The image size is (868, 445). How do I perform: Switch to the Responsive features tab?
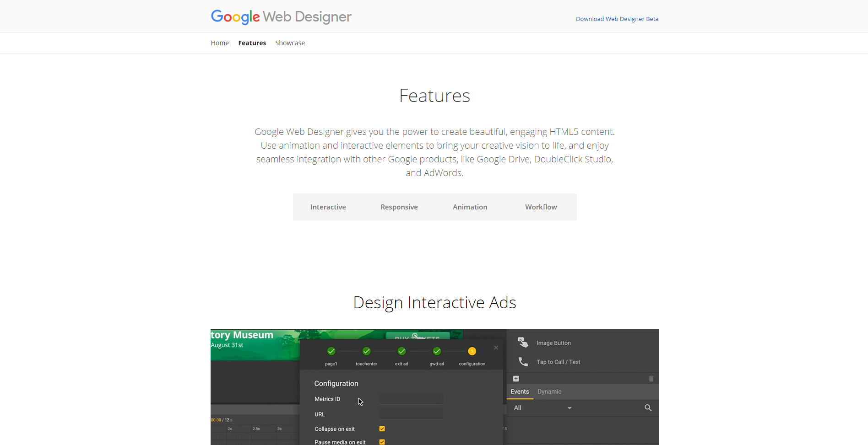tap(399, 207)
